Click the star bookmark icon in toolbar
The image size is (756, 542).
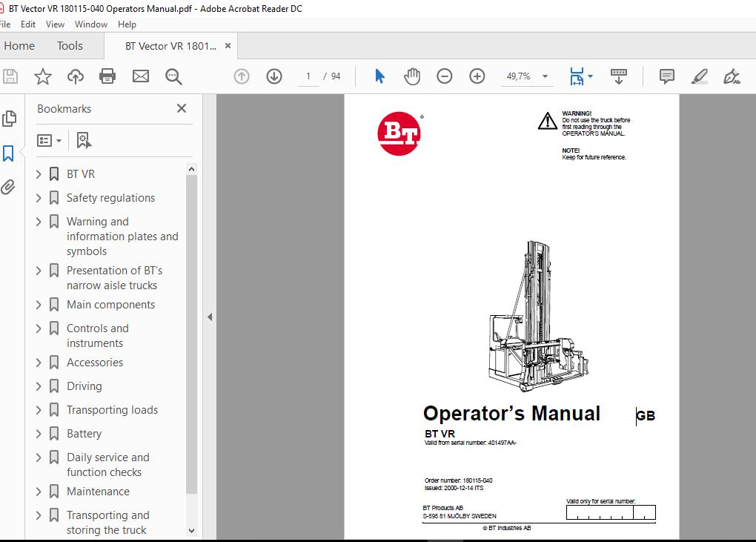[x=43, y=76]
